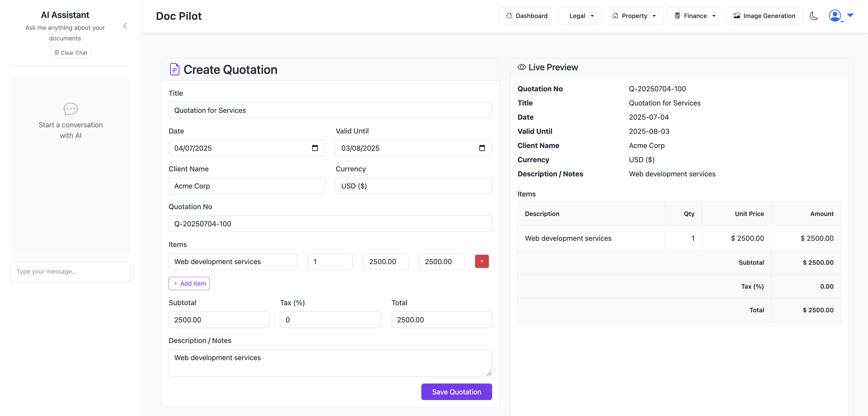Click the chat bubble icon
Image resolution: width=868 pixels, height=416 pixels.
point(71,109)
